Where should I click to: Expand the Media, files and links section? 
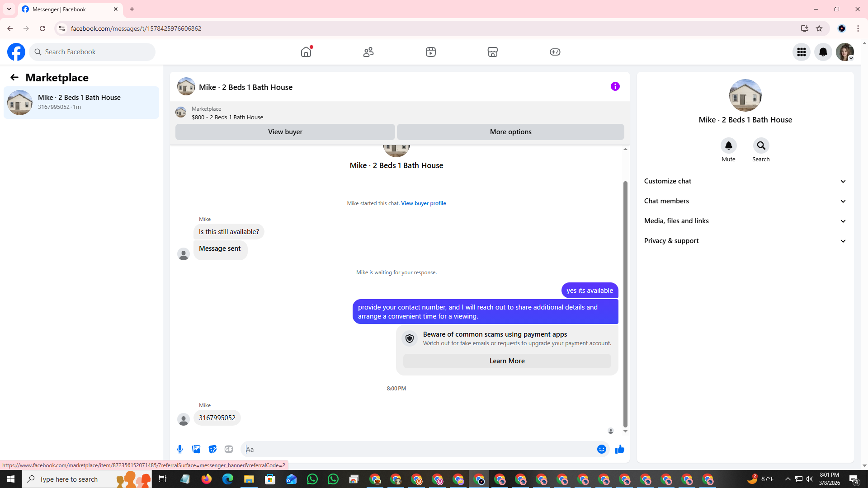(745, 221)
